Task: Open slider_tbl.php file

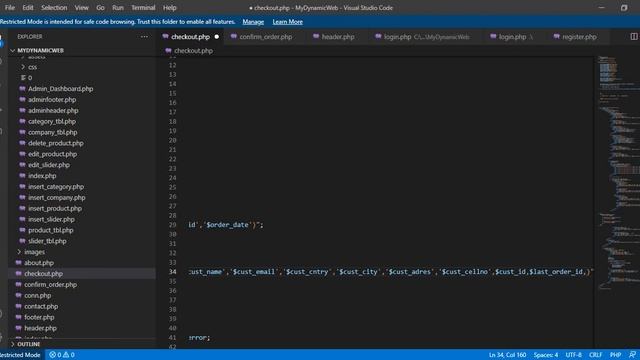Action: (47, 241)
